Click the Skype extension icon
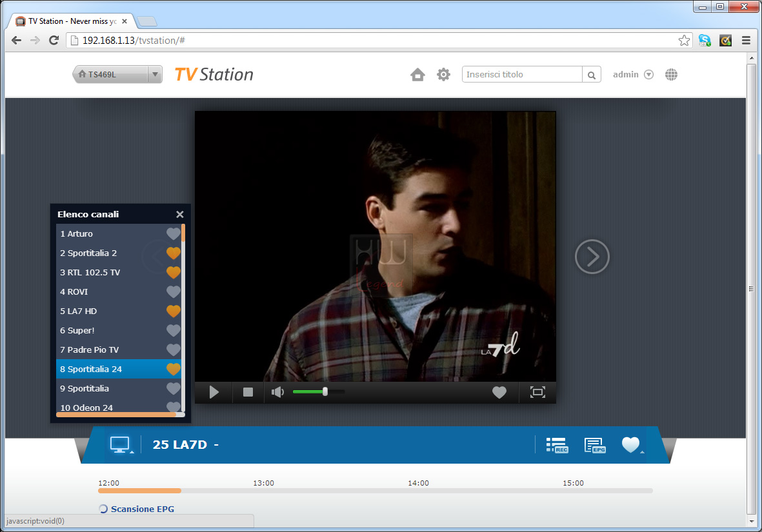This screenshot has height=532, width=762. (705, 41)
